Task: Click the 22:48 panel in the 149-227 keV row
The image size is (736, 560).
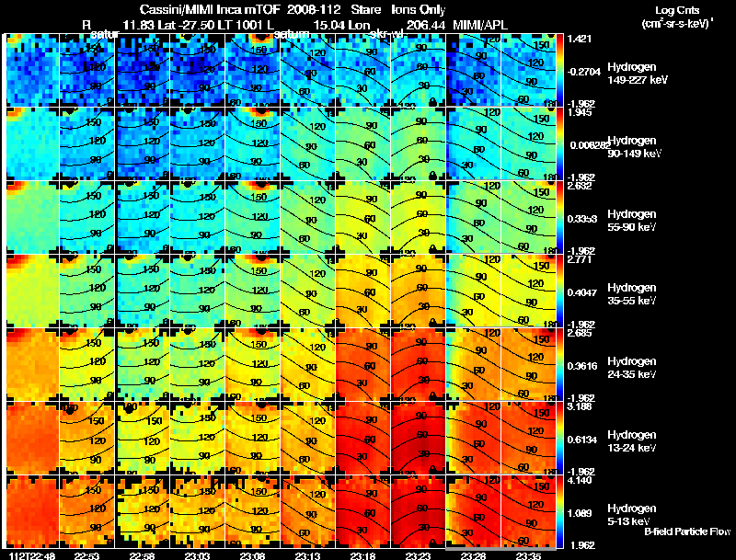Action: (32, 71)
